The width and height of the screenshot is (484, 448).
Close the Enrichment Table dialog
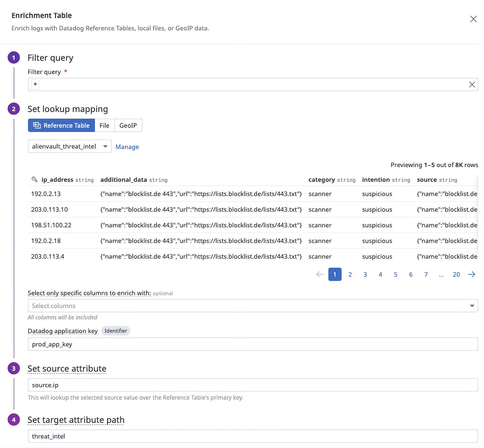(x=473, y=19)
